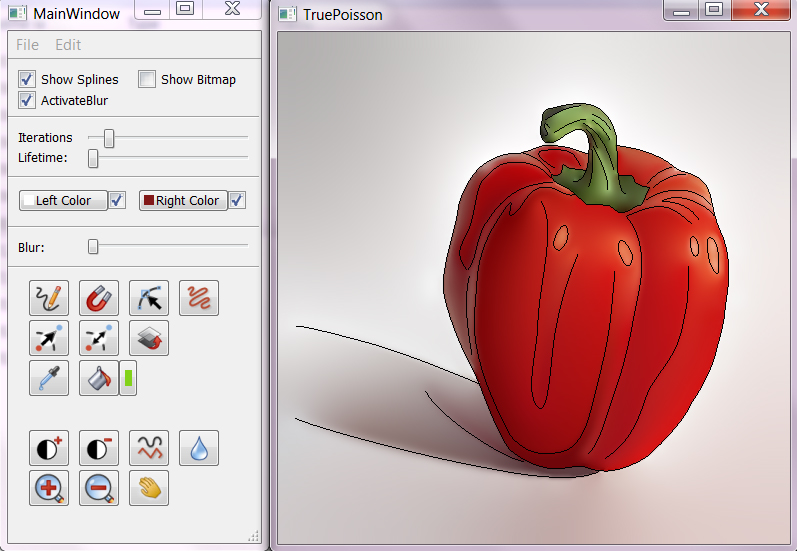Screen dimensions: 797x551
Task: Click the single-arrow color point tool
Action: (49, 338)
